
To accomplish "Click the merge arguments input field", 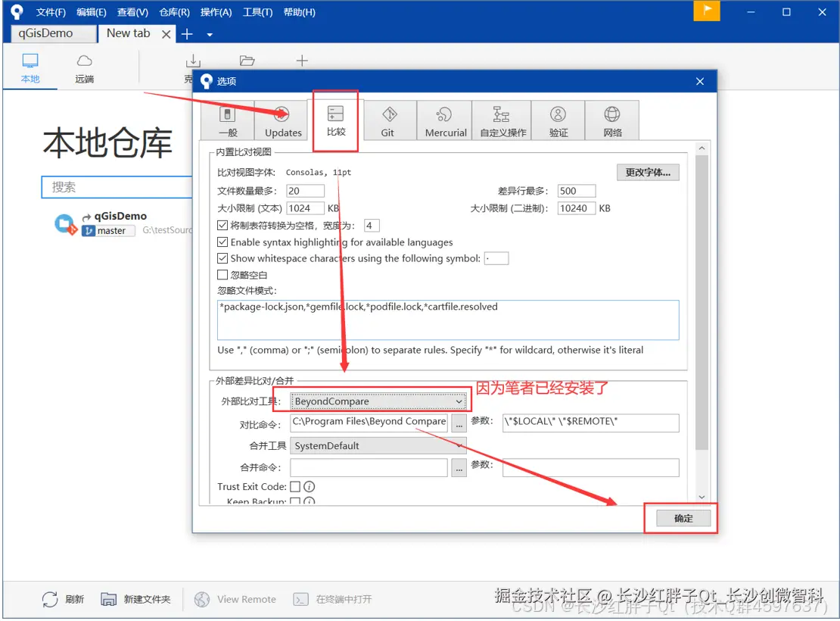I will pyautogui.click(x=590, y=467).
